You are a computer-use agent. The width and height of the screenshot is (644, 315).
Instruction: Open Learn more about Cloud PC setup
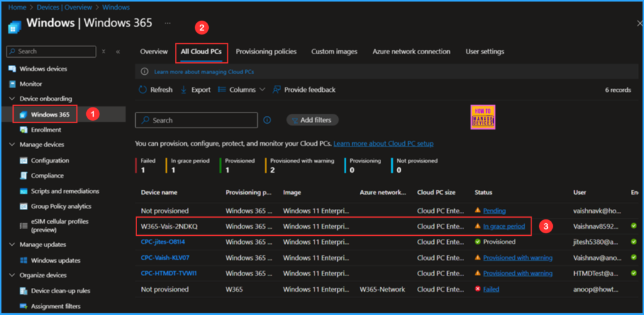pos(384,144)
